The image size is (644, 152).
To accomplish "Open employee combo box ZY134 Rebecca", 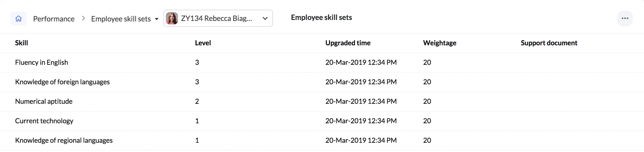I will point(218,18).
